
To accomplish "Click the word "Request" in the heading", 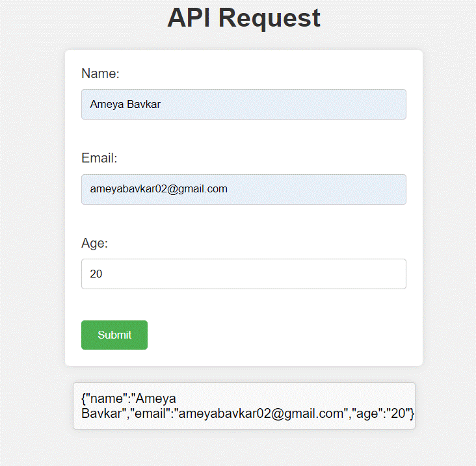I will 269,18.
